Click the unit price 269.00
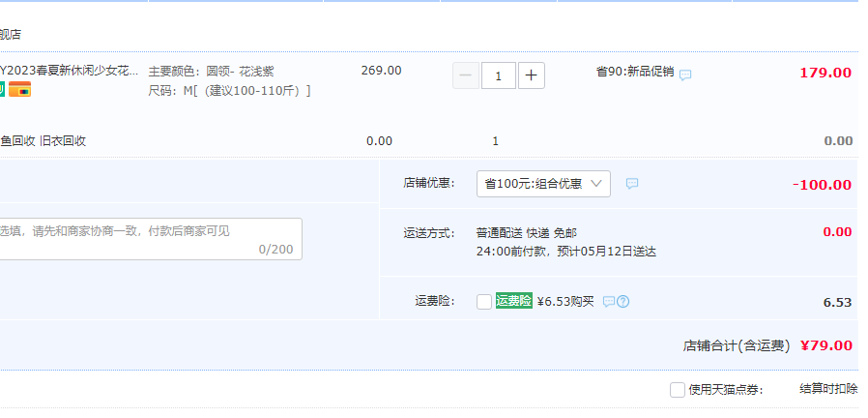This screenshot has width=868, height=418. tap(382, 71)
